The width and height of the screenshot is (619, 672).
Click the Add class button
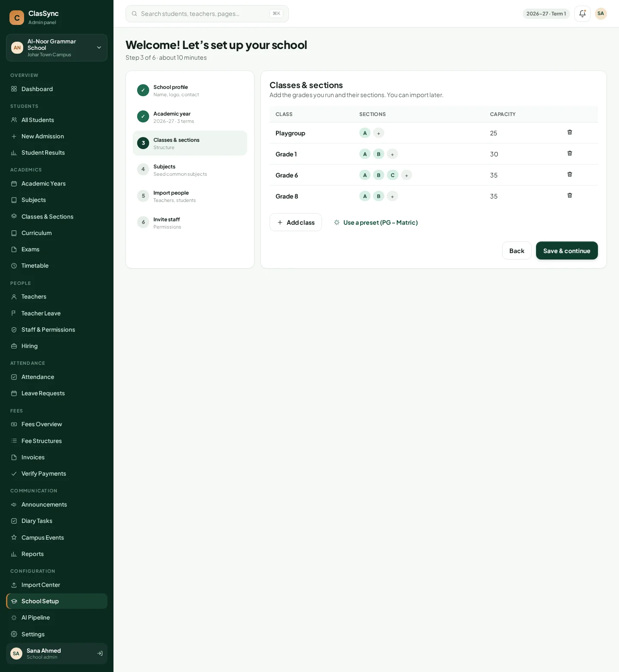pos(296,222)
